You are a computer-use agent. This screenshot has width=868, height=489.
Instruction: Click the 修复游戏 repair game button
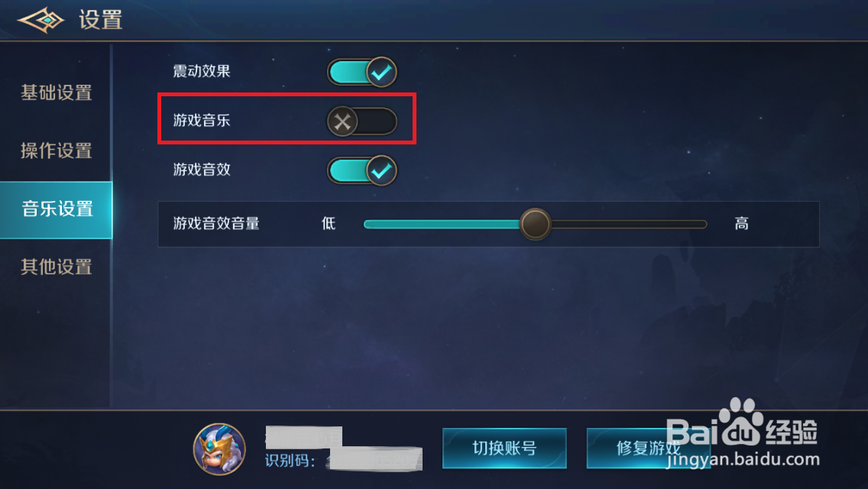point(648,448)
